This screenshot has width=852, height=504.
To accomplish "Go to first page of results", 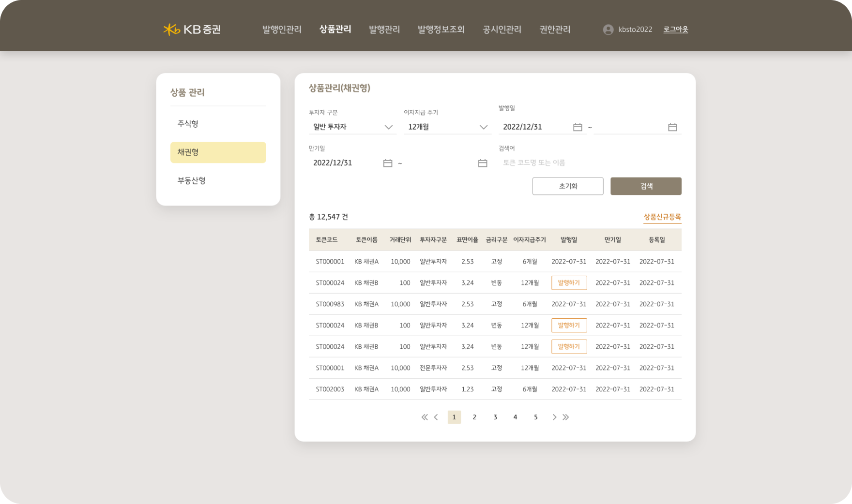I will [x=425, y=417].
